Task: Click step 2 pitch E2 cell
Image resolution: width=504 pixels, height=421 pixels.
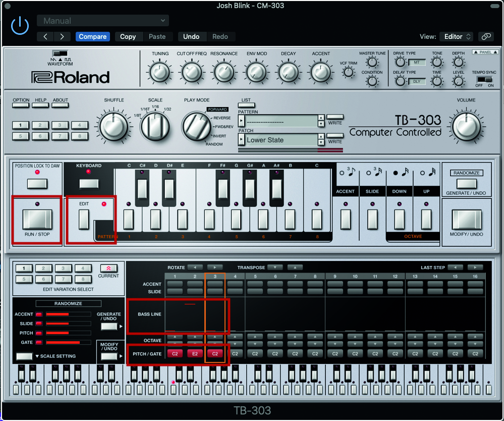Action: (x=195, y=354)
